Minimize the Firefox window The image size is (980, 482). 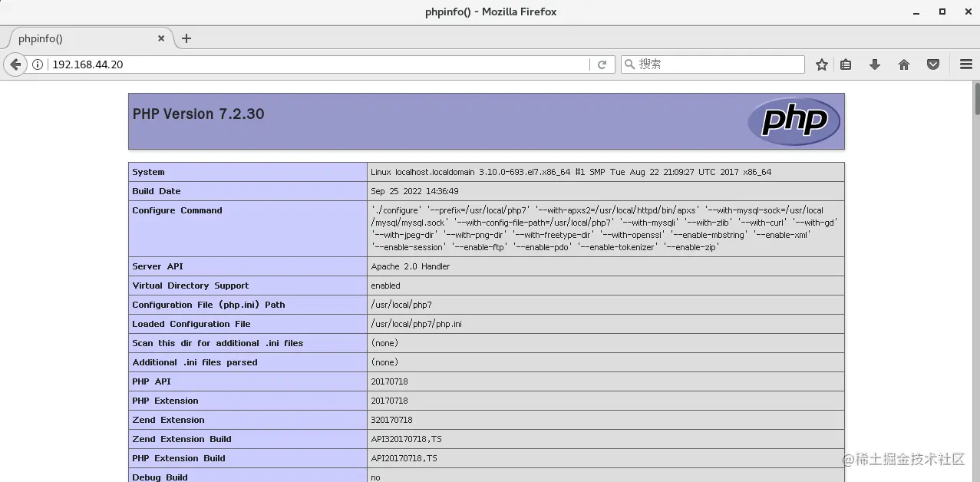tap(915, 12)
